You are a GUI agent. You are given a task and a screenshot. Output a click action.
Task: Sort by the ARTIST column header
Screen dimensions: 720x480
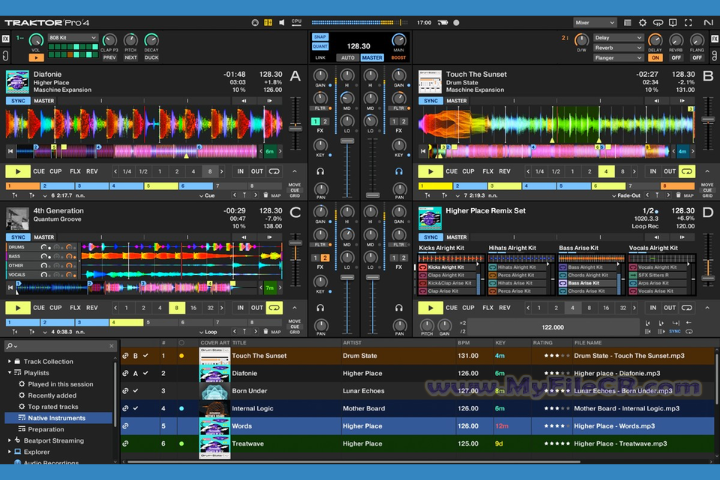(352, 343)
